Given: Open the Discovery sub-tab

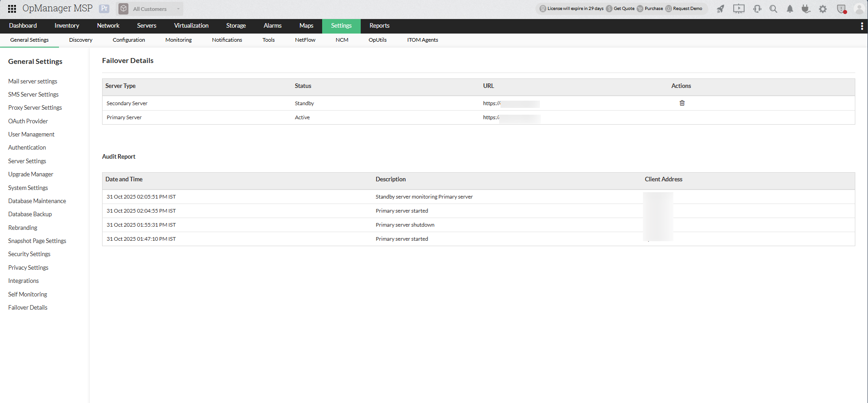Looking at the screenshot, I should pos(81,40).
